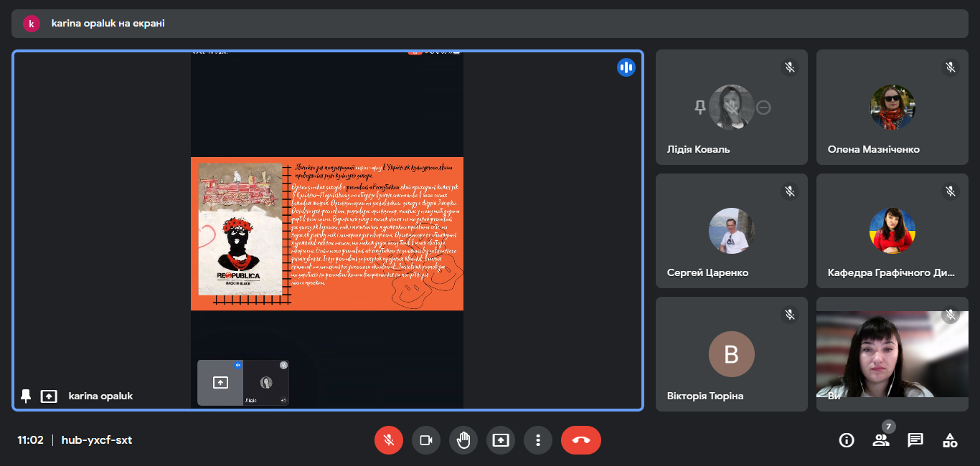Click the name Вікторія Тюріна
This screenshot has height=466, width=980.
point(705,396)
